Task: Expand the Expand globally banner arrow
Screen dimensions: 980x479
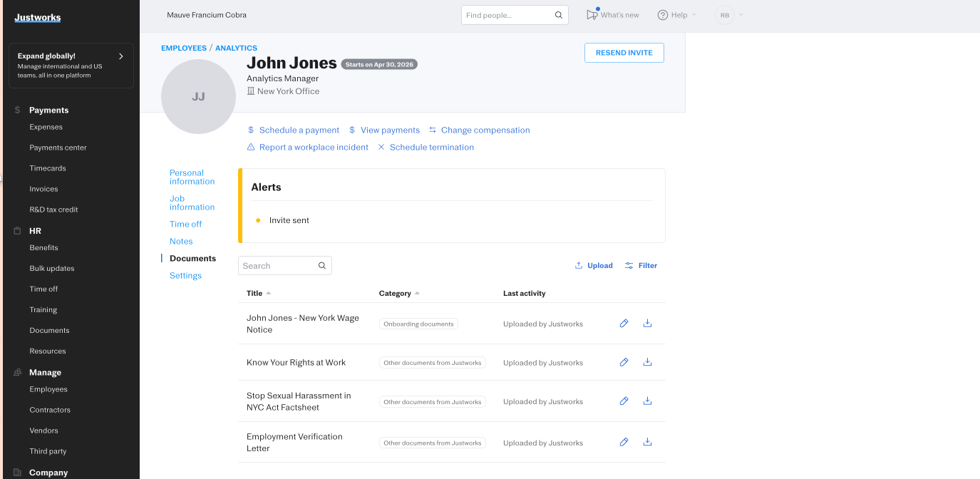Action: click(120, 56)
